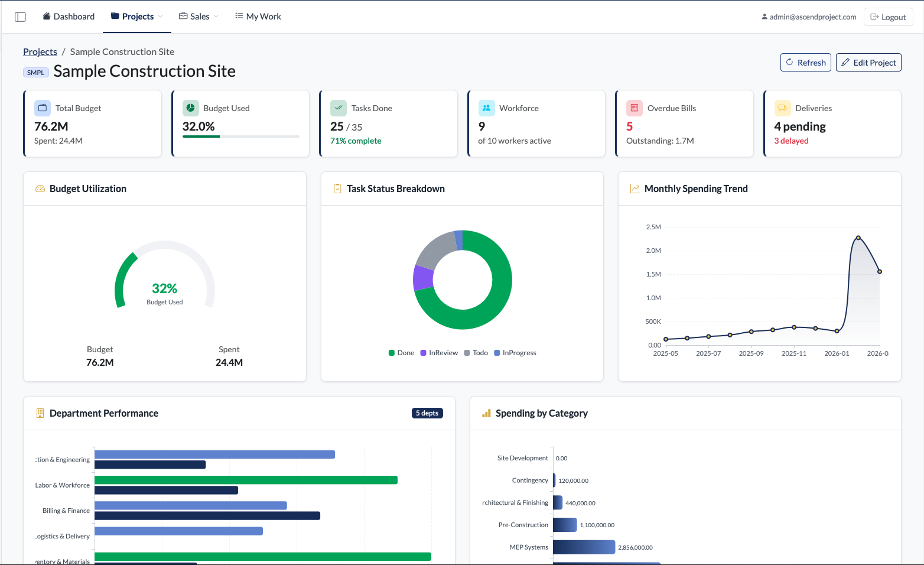Click the Overdue Bills count 5
The width and height of the screenshot is (924, 565).
click(x=630, y=126)
